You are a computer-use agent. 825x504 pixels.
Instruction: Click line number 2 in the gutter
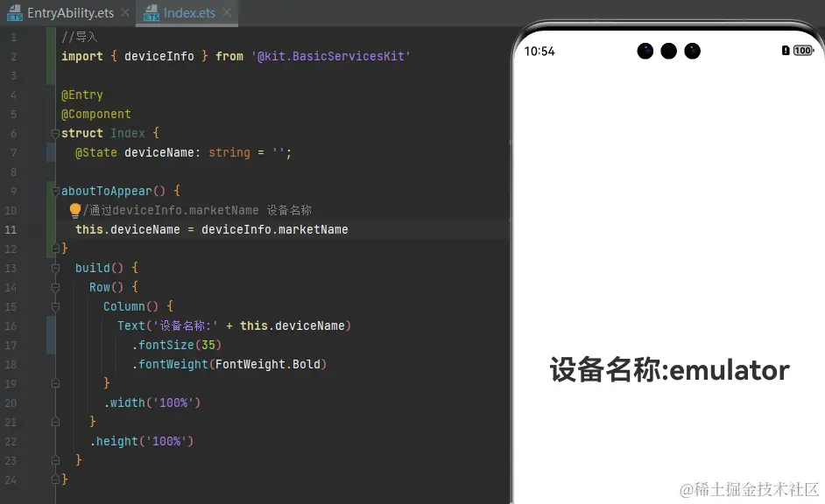pyautogui.click(x=13, y=57)
